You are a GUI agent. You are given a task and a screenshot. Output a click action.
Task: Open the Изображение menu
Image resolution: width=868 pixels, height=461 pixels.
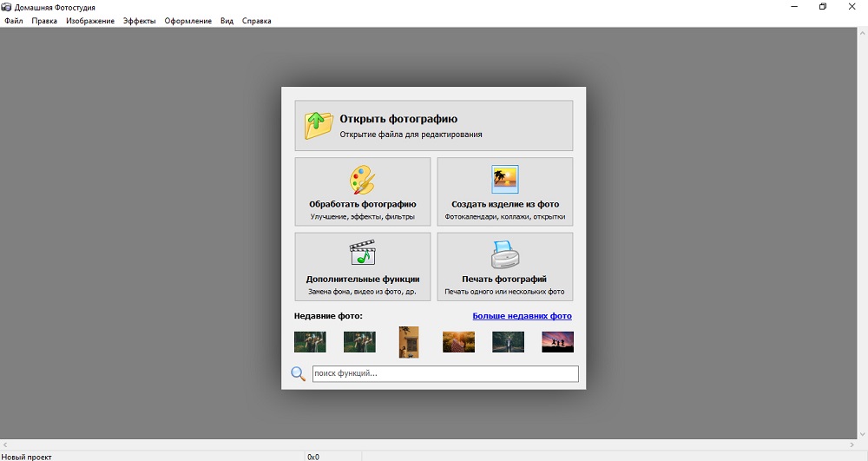click(90, 21)
